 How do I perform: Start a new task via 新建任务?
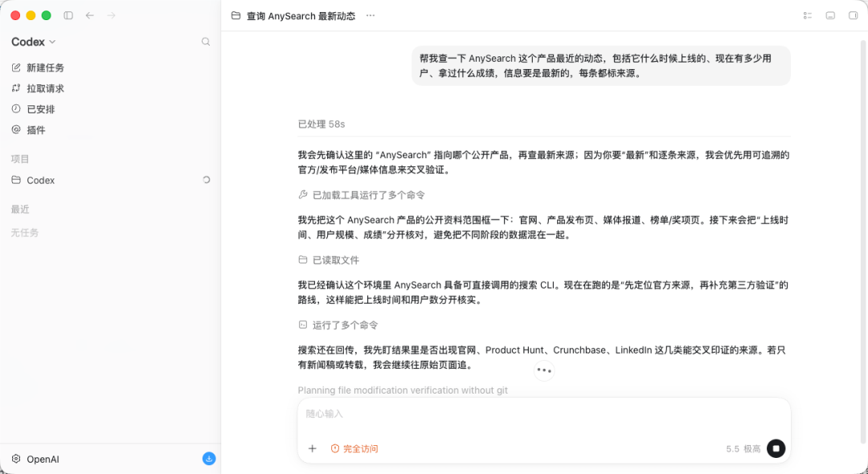38,67
